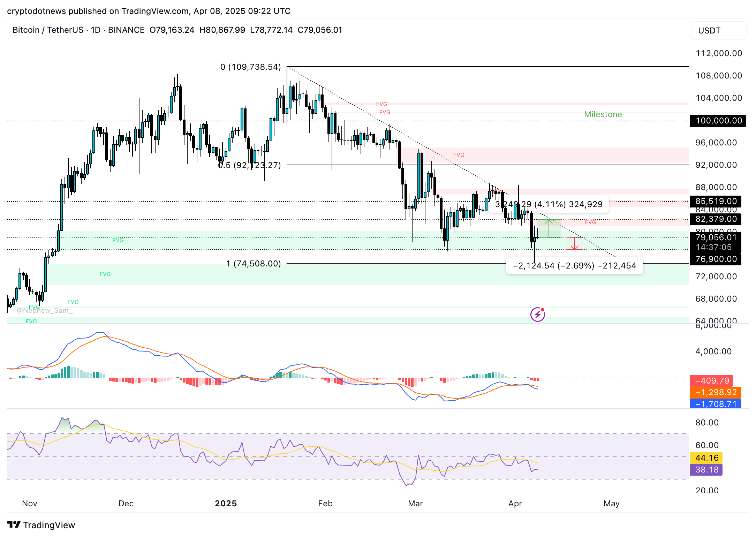Click the 1D interval in the chart legend
This screenshot has height=537, width=756.
click(96, 30)
